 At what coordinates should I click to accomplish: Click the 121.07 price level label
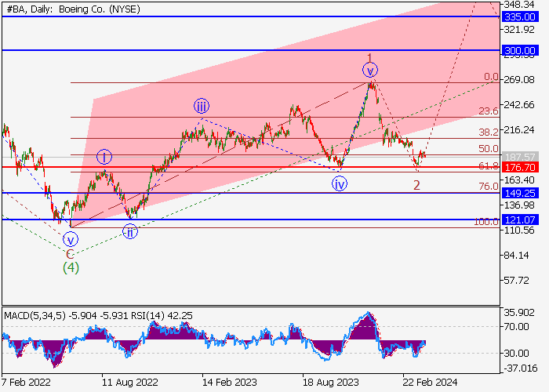(519, 220)
